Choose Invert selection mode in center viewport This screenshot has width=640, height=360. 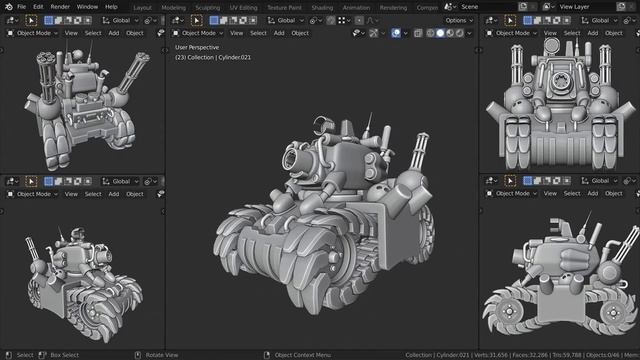tap(243, 20)
